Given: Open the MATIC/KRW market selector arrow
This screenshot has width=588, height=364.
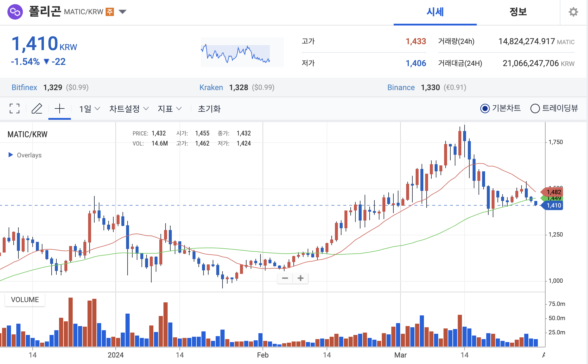Looking at the screenshot, I should (123, 12).
